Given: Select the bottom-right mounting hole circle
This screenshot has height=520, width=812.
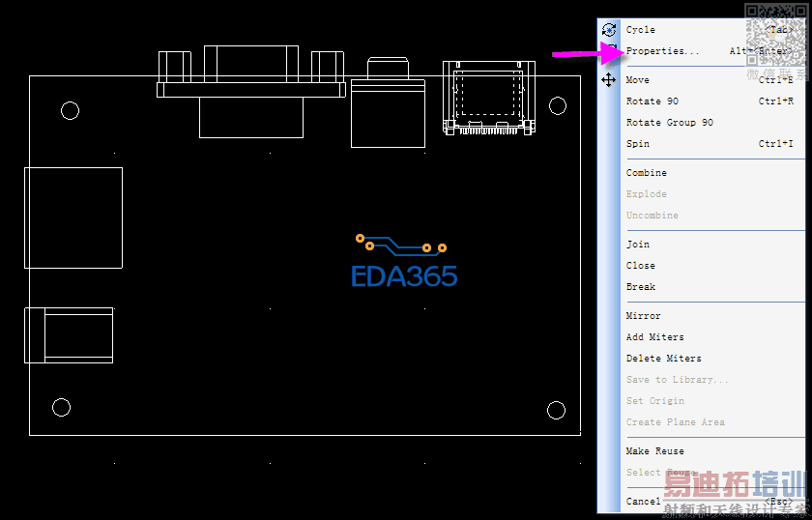Looking at the screenshot, I should (556, 410).
